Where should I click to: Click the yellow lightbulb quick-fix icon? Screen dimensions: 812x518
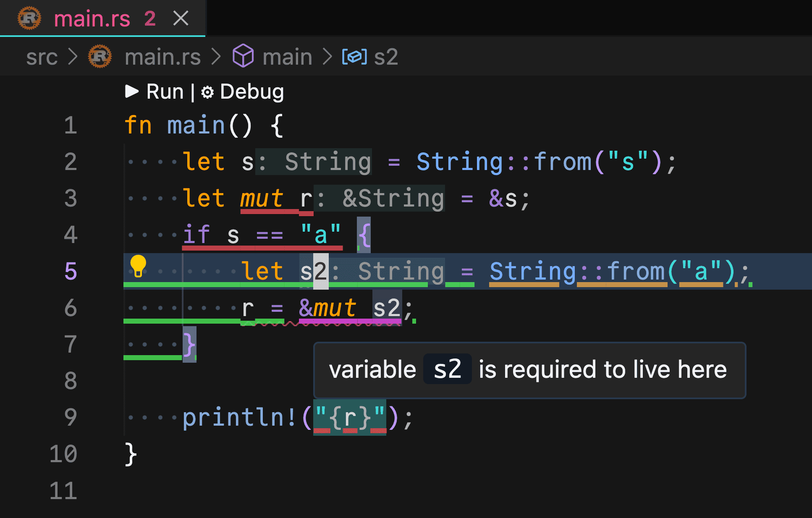pos(138,266)
